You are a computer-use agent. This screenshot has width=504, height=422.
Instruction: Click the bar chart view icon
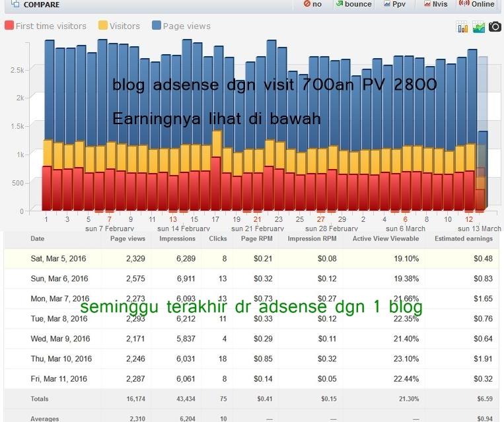click(462, 27)
